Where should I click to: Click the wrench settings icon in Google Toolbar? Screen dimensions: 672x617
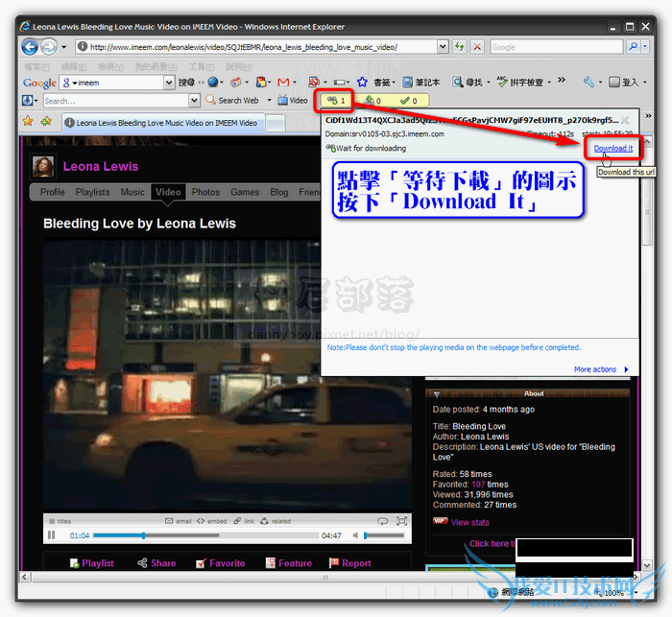[x=588, y=83]
